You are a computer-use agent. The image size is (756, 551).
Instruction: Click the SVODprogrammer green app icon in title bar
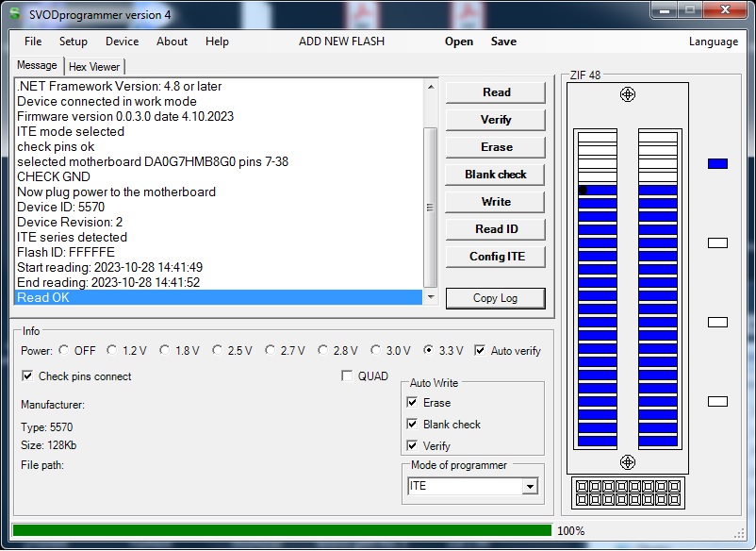15,14
